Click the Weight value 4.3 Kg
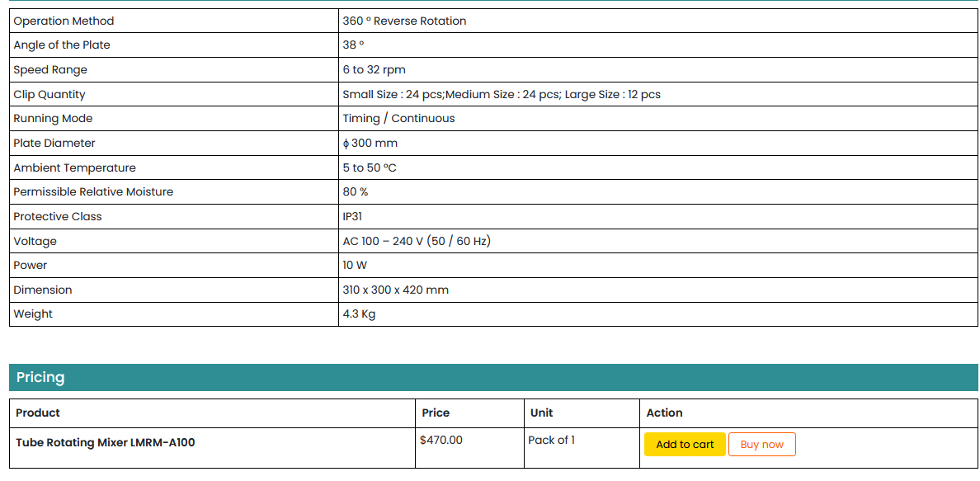 tap(359, 314)
